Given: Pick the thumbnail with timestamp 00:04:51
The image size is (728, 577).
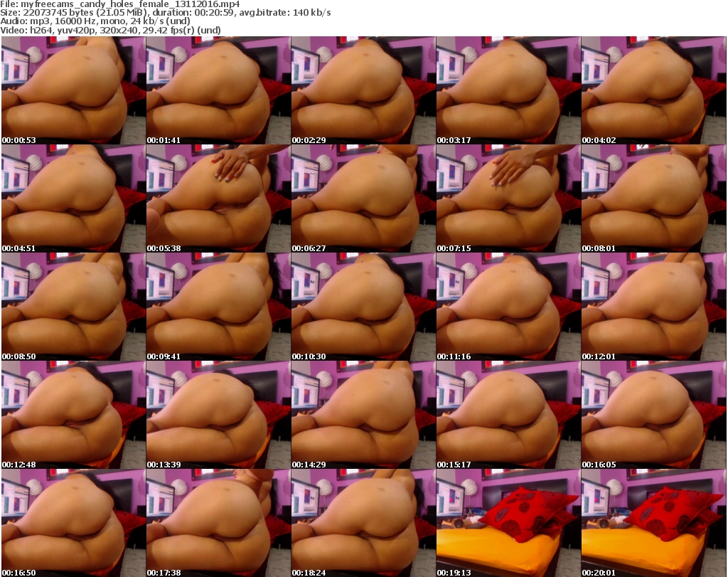Looking at the screenshot, I should tap(73, 198).
